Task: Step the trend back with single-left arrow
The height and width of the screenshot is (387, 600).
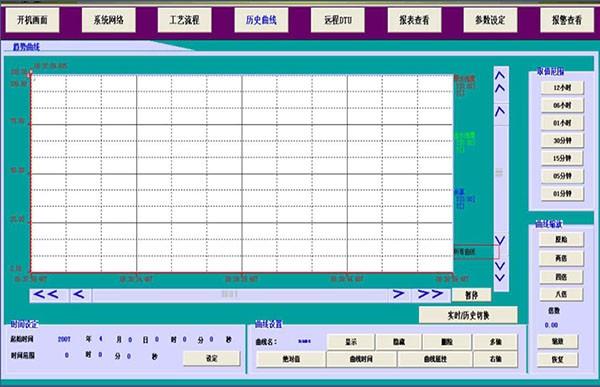Action: pyautogui.click(x=79, y=295)
